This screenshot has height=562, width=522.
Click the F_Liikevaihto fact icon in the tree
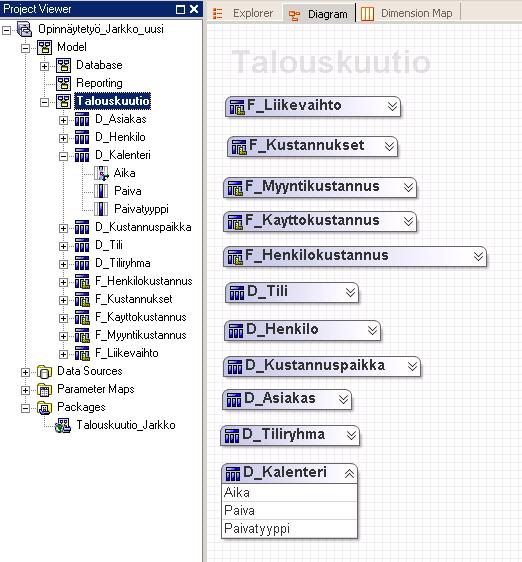pyautogui.click(x=82, y=353)
